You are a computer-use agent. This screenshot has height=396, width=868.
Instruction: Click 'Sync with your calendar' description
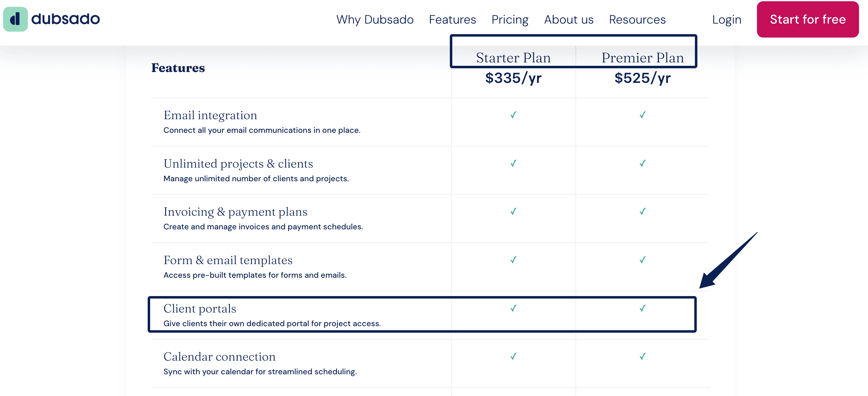(x=260, y=371)
